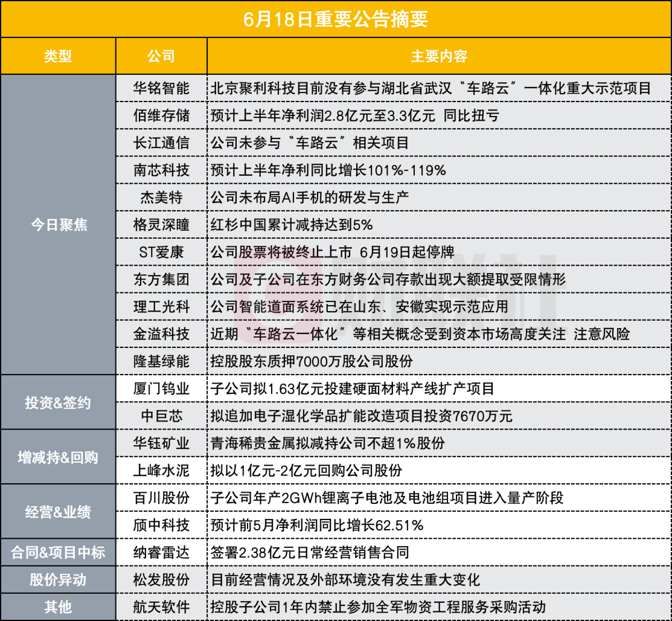Click text 预计上半年净利同比增长101%-119%

pyautogui.click(x=328, y=170)
